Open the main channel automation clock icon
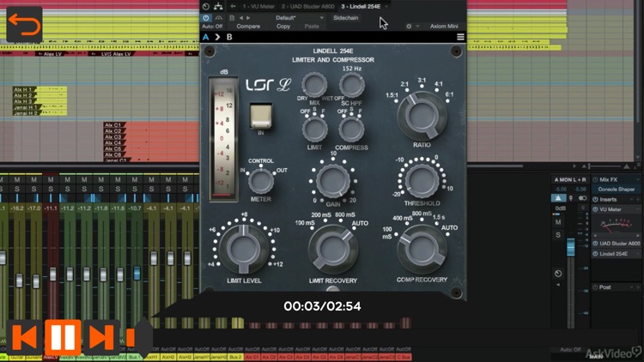This screenshot has height=362, width=644. pyautogui.click(x=558, y=274)
